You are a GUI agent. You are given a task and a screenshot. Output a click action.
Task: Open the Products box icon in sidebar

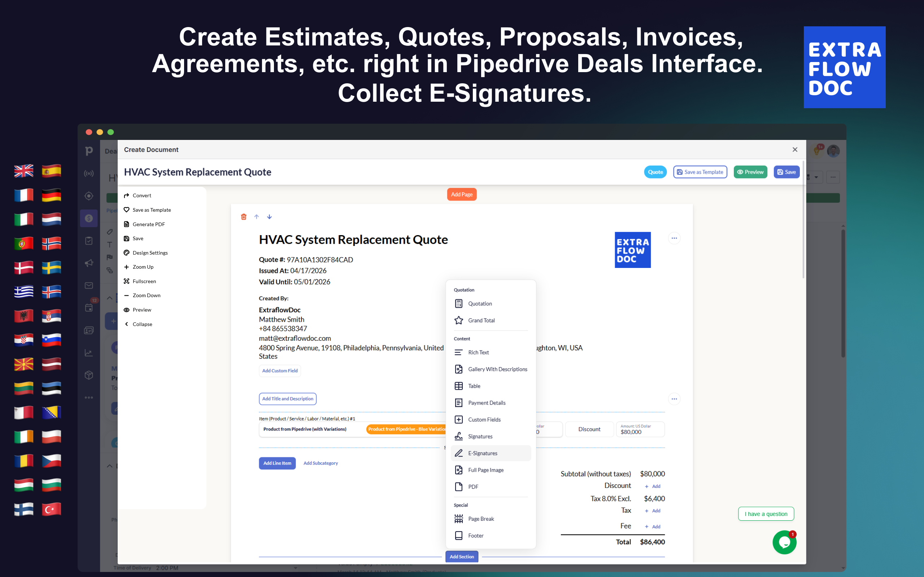pyautogui.click(x=88, y=375)
